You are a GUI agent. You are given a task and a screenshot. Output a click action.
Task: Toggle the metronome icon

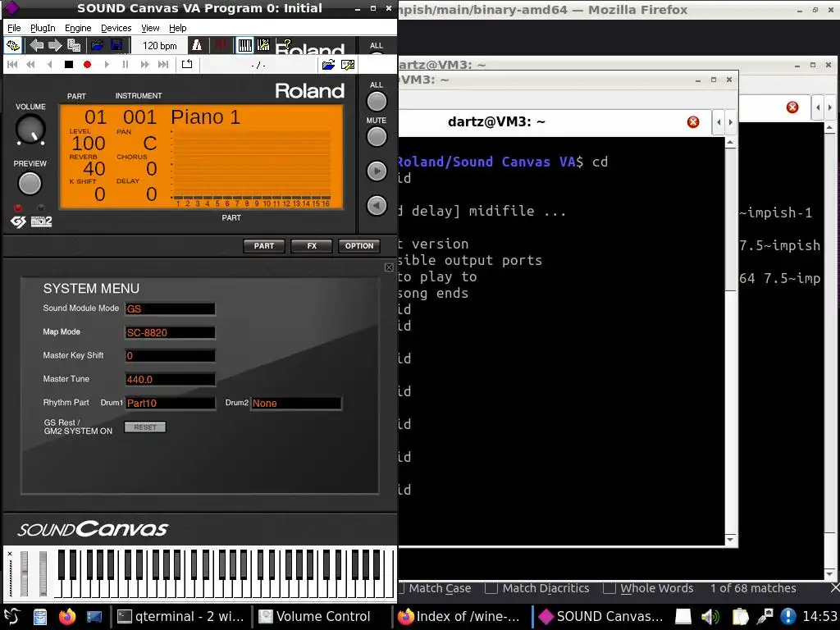[197, 46]
